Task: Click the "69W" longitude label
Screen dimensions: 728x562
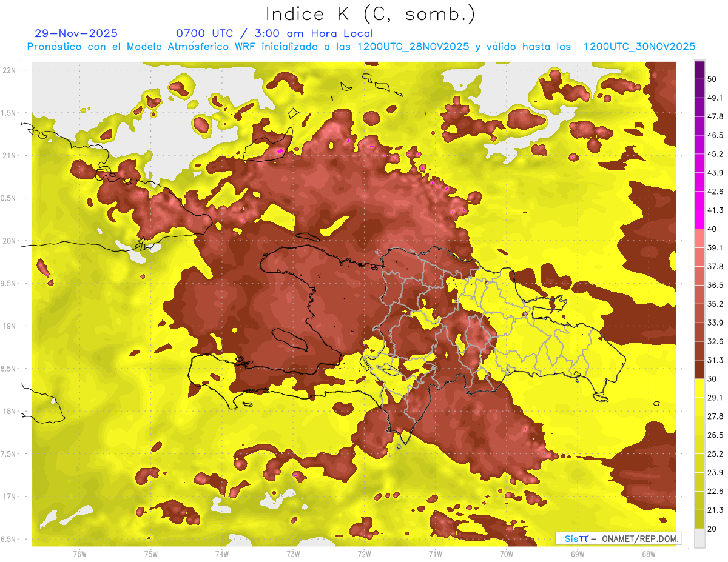Action: [577, 554]
